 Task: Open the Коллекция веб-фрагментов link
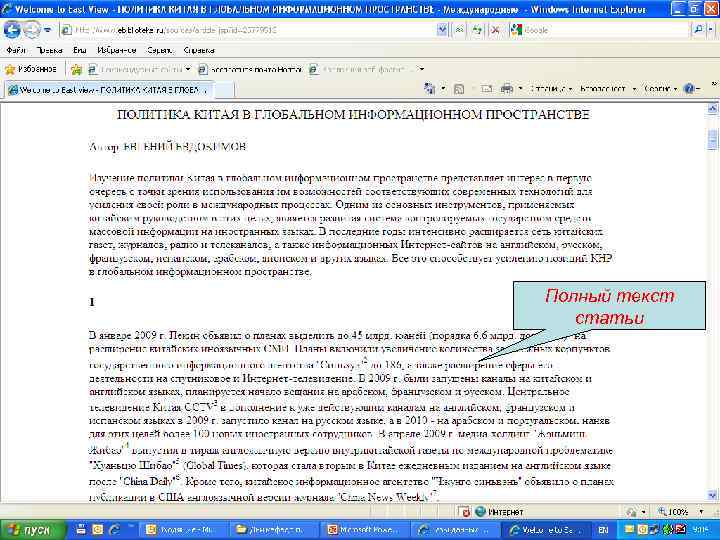362,69
